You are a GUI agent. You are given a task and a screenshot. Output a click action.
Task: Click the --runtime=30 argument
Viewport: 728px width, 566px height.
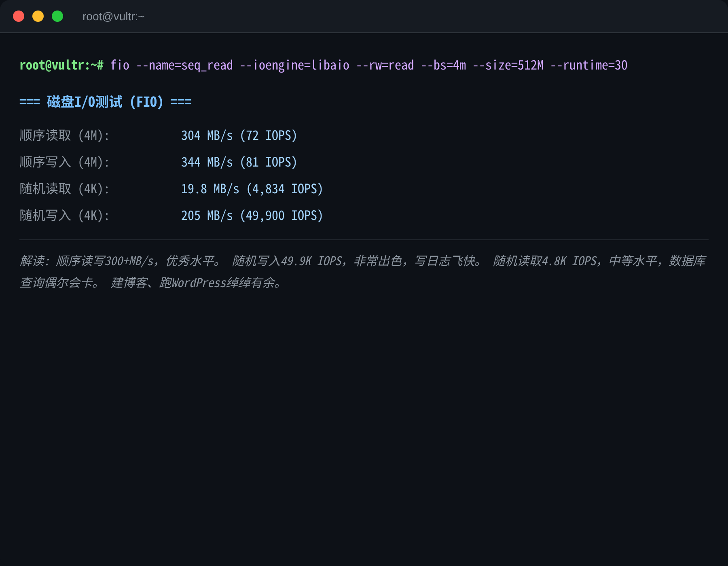point(589,65)
